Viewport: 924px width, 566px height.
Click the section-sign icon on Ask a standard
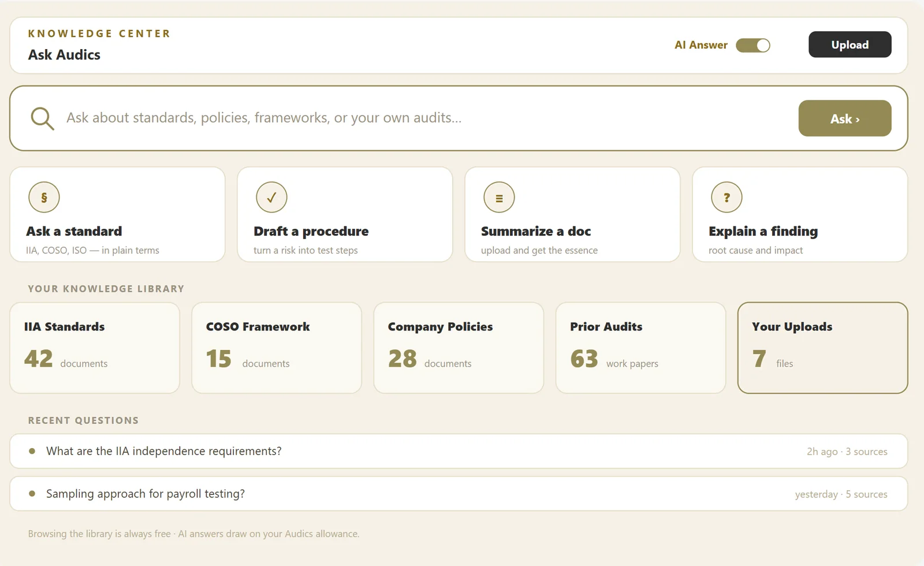[44, 198]
